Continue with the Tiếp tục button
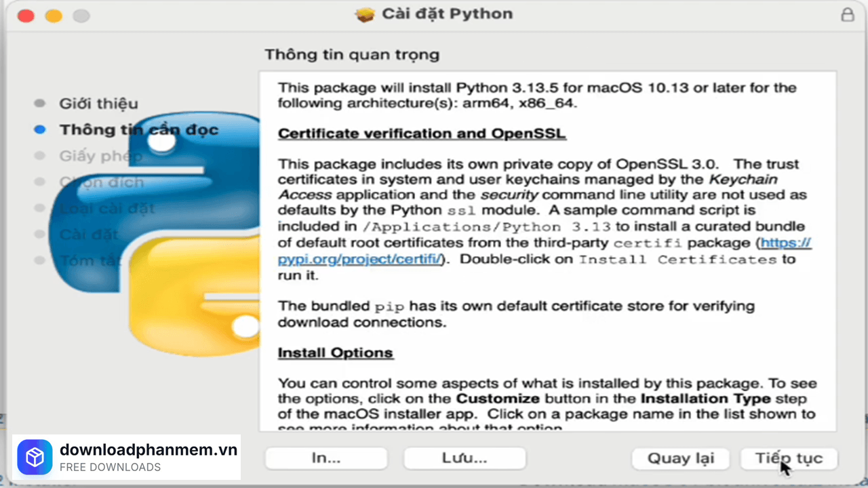868x488 pixels. tap(789, 458)
